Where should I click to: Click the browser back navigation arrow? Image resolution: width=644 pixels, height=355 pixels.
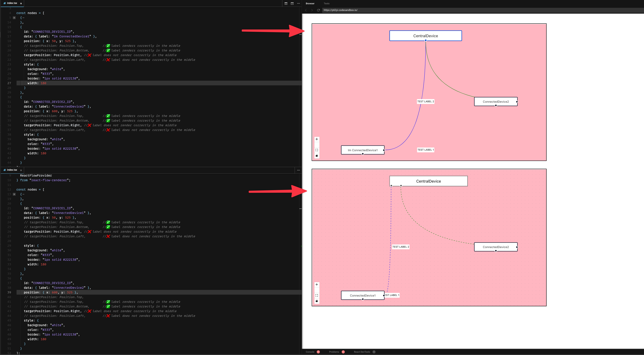pyautogui.click(x=306, y=10)
